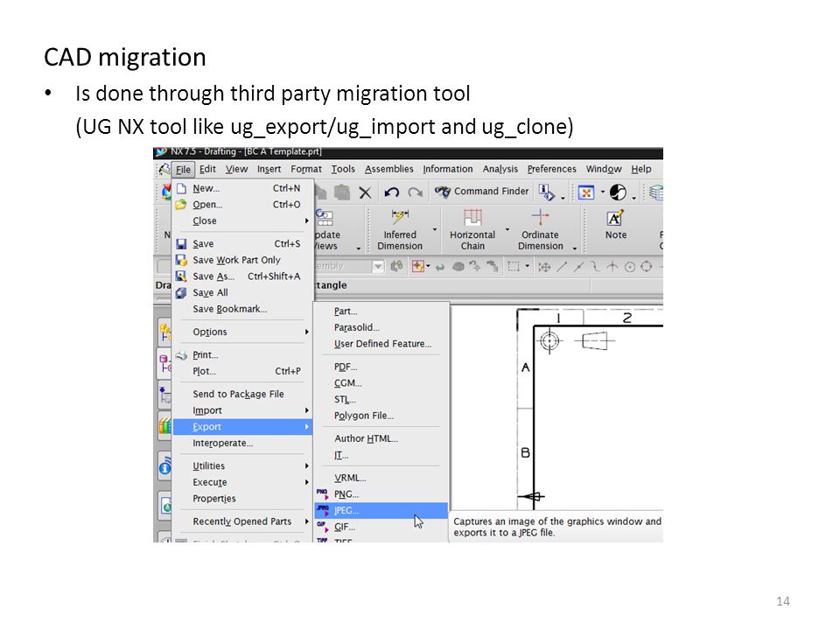840x630 pixels.
Task: Export User Defined Feature...
Action: point(382,344)
